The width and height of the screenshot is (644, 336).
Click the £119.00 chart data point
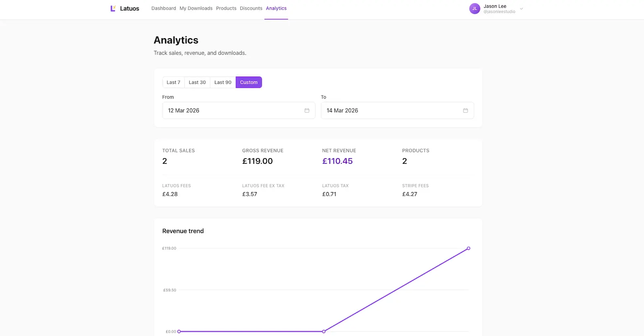click(x=469, y=248)
